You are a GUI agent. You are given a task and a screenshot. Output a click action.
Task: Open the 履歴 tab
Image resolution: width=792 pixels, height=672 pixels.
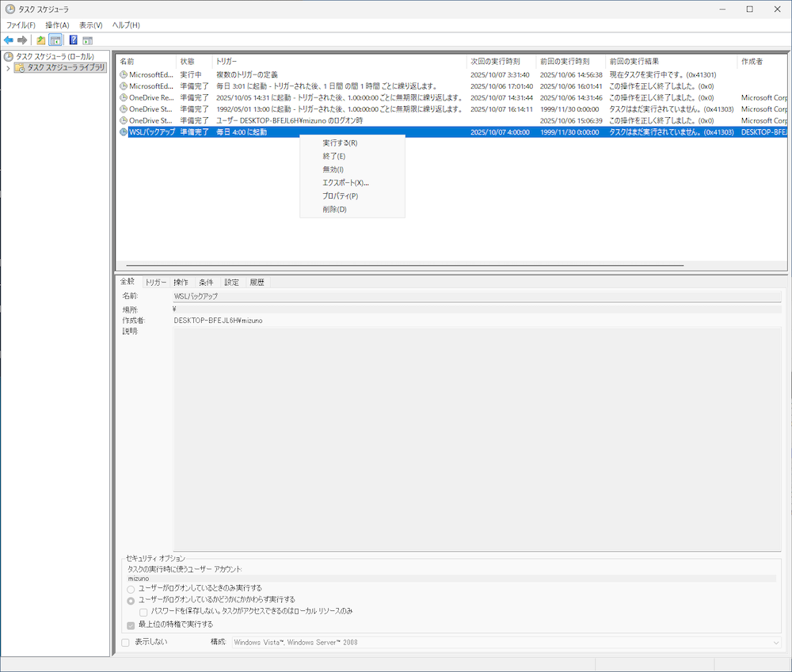pos(257,283)
